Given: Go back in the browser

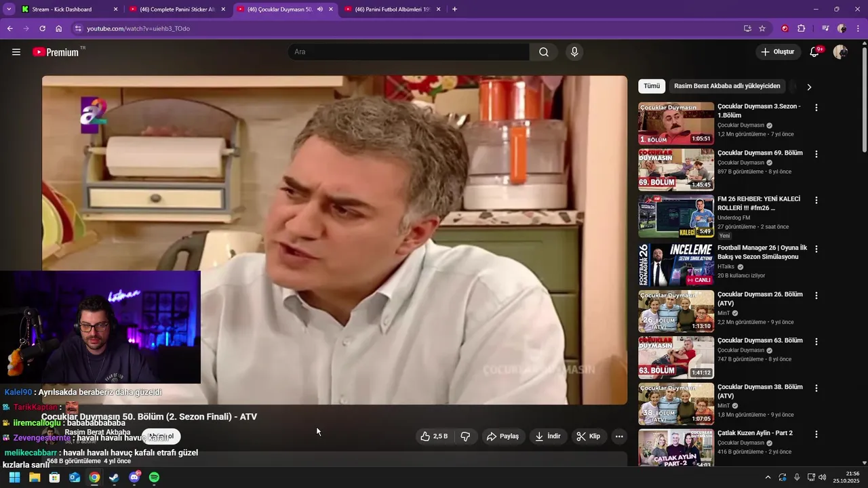Looking at the screenshot, I should 9,28.
